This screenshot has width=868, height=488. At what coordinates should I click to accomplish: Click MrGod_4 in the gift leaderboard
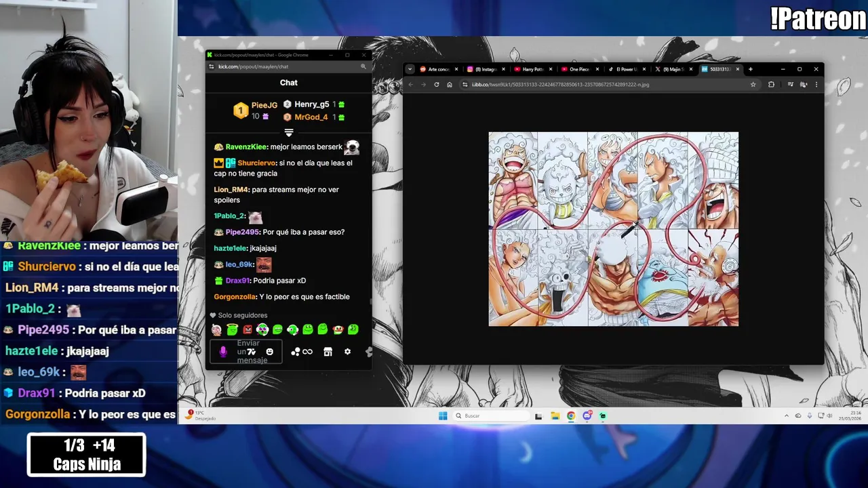311,117
